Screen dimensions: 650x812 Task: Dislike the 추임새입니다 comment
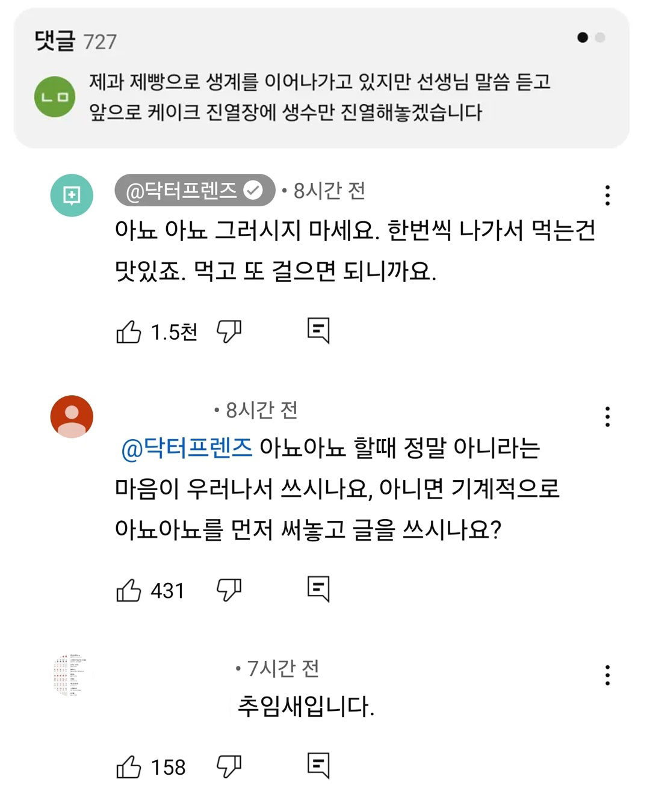[229, 766]
